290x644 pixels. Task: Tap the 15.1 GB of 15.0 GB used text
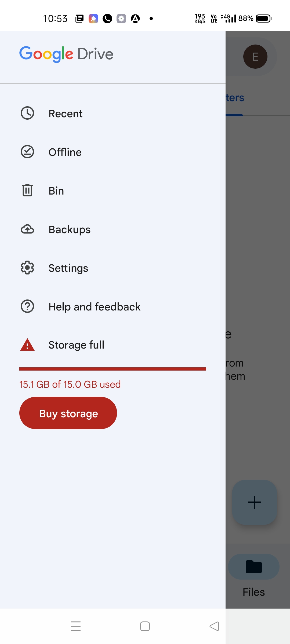click(x=70, y=384)
